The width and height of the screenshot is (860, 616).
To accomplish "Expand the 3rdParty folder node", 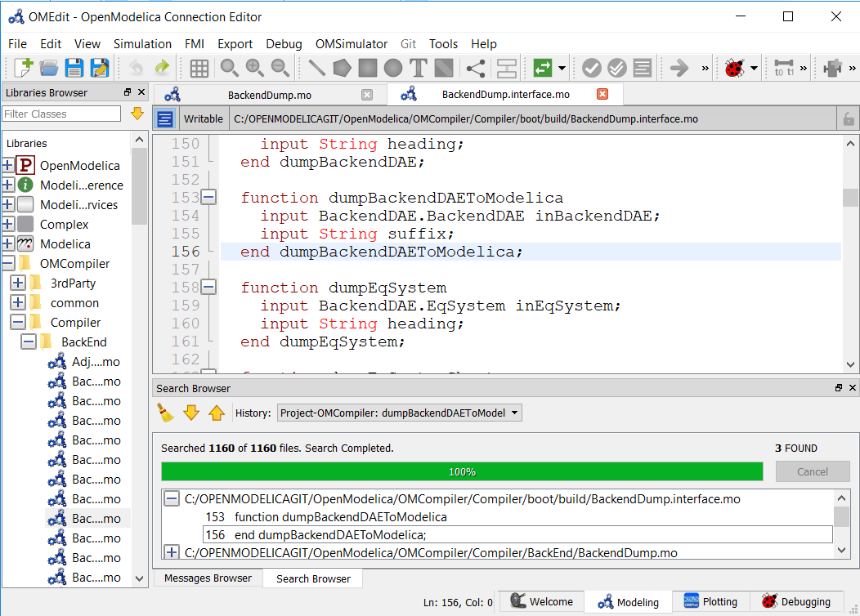I will 18,283.
